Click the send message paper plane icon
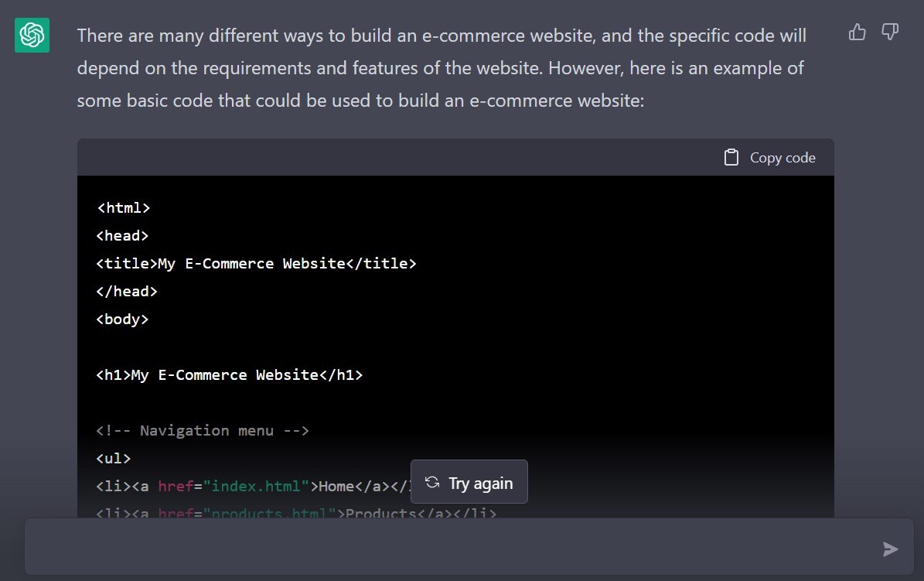This screenshot has height=581, width=924. click(891, 549)
